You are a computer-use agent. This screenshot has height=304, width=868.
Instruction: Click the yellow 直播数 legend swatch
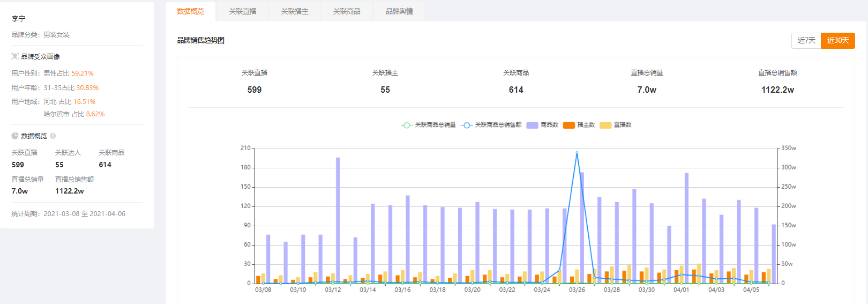[605, 125]
